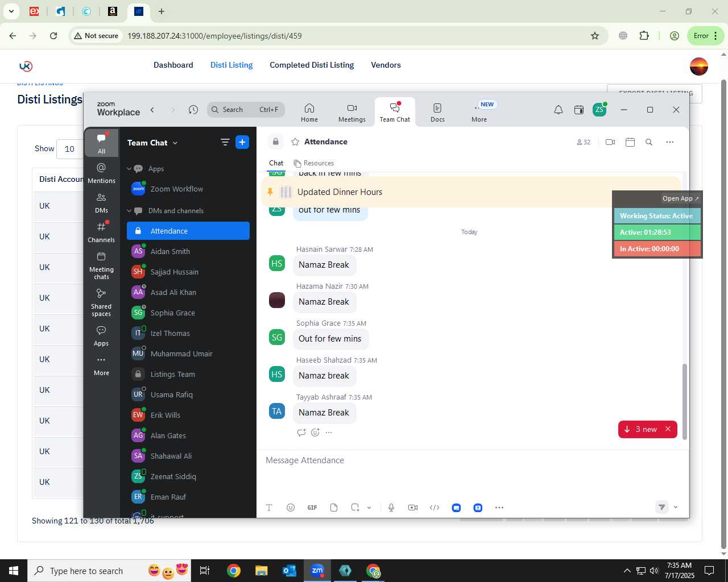Open chat with Sophia Grace
Viewport: 728px width, 582px height.
[x=188, y=313]
